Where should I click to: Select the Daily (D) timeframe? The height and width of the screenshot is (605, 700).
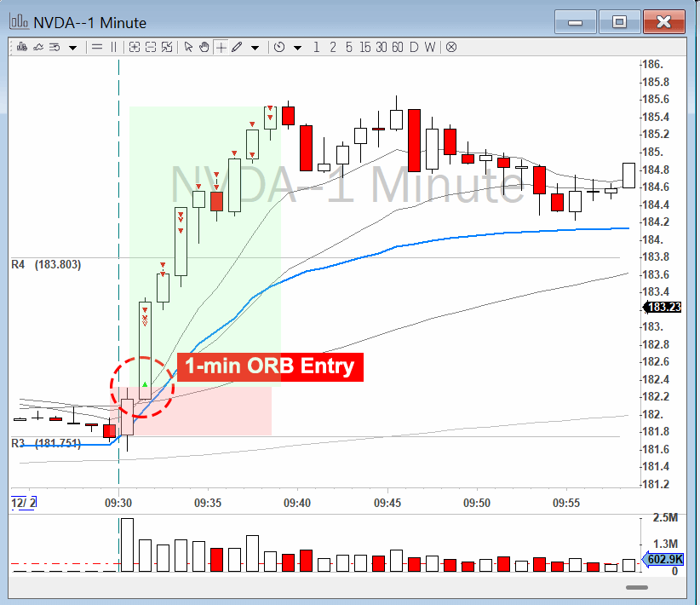click(x=414, y=47)
